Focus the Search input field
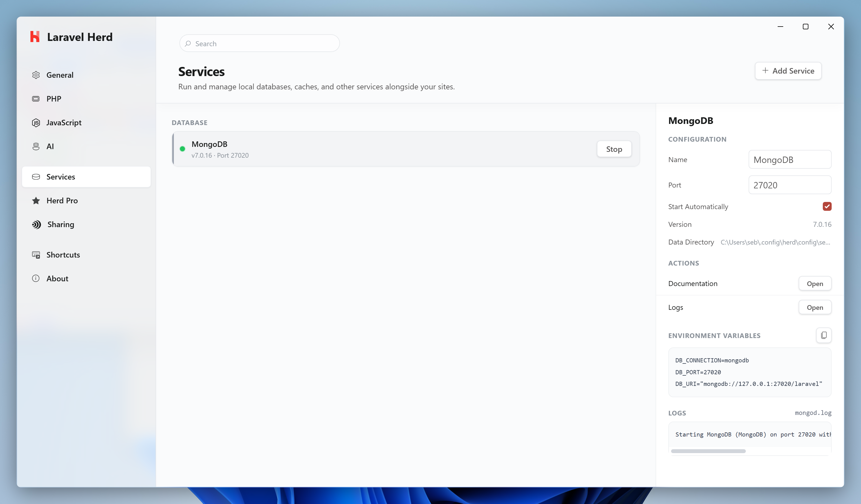The image size is (861, 504). click(259, 43)
